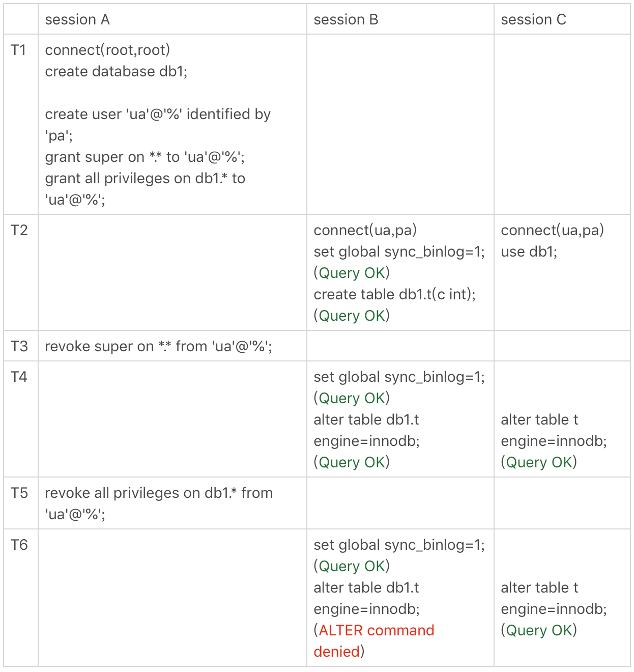Click the "revoke super on" statement

[158, 346]
